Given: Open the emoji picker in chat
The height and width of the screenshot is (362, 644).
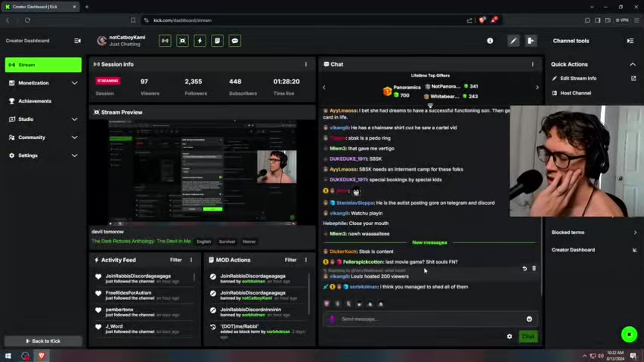Looking at the screenshot, I should click(x=529, y=319).
